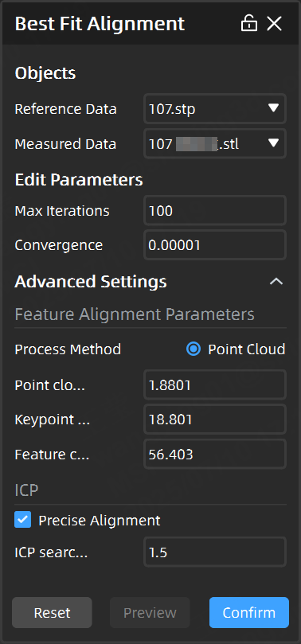Click the Confirm button
This screenshot has height=644, width=301.
[249, 613]
